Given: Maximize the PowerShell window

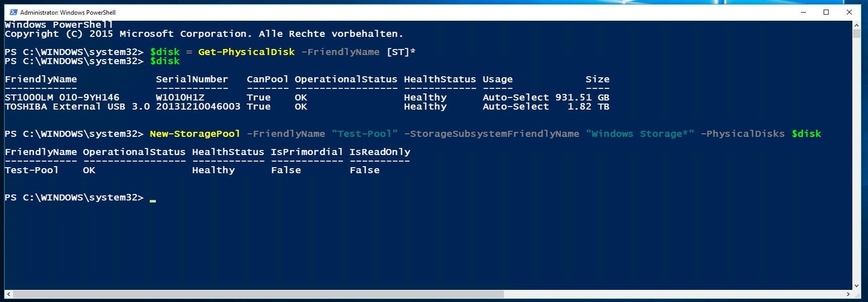Looking at the screenshot, I should pos(826,12).
